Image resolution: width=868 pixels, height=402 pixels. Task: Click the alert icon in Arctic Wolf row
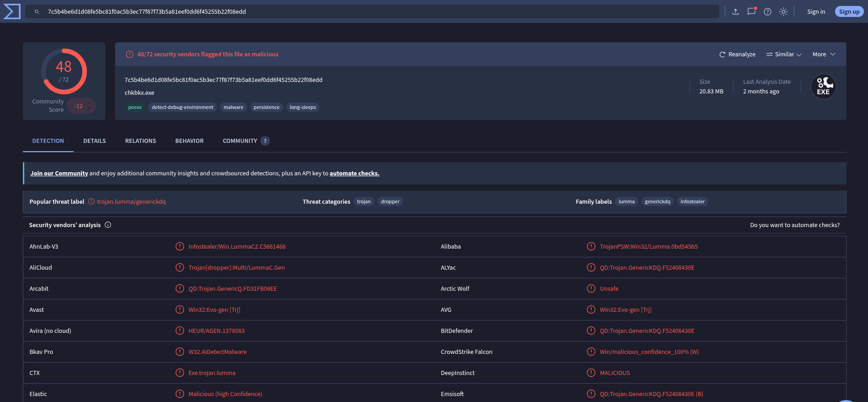tap(591, 288)
